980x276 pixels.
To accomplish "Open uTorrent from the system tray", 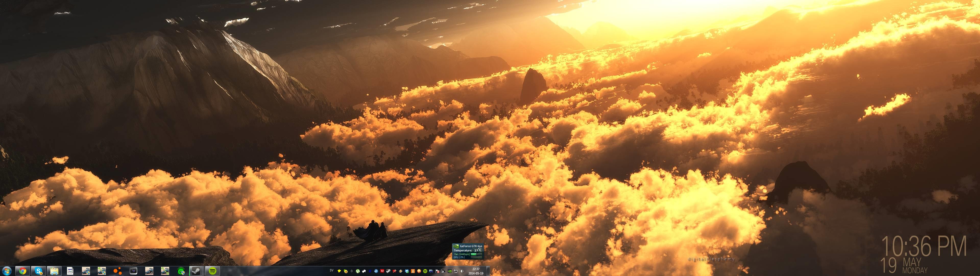I will (358, 271).
